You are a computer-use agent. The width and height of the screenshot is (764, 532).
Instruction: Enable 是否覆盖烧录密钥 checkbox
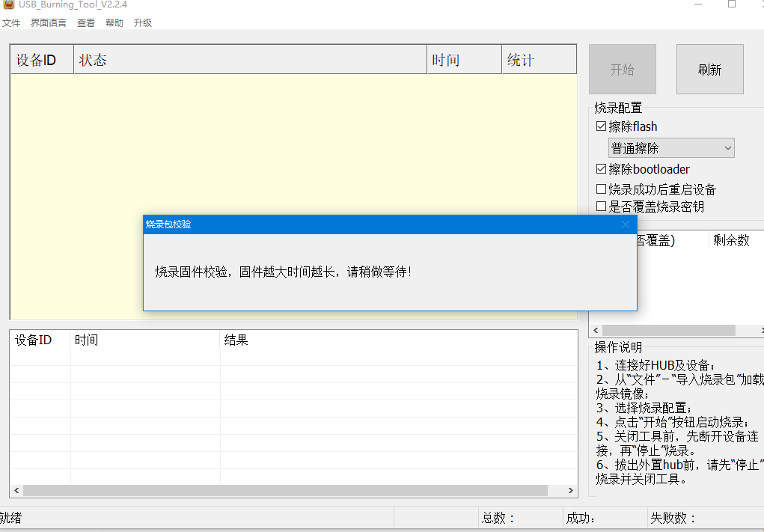(601, 207)
